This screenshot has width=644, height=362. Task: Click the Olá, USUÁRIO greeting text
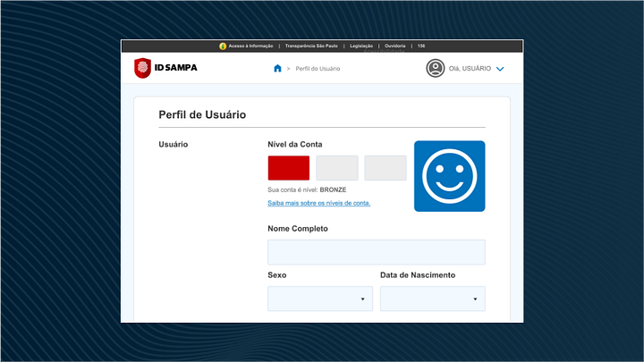click(470, 69)
